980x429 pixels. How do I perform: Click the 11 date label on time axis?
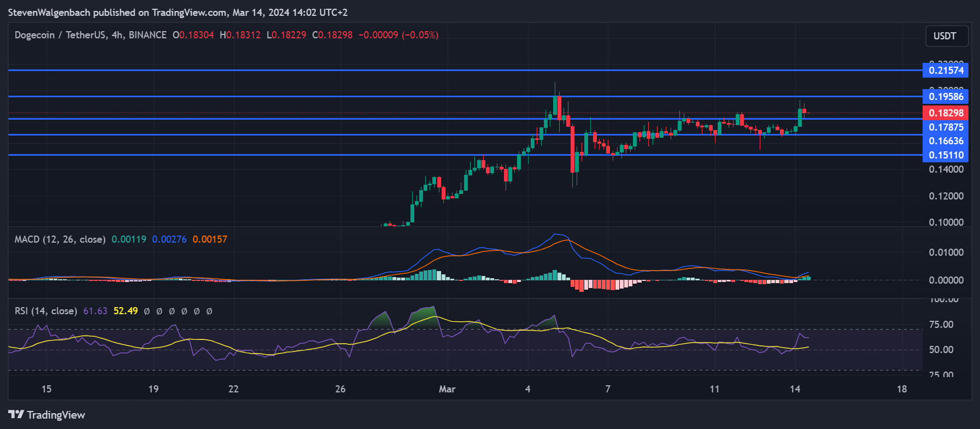pos(714,389)
